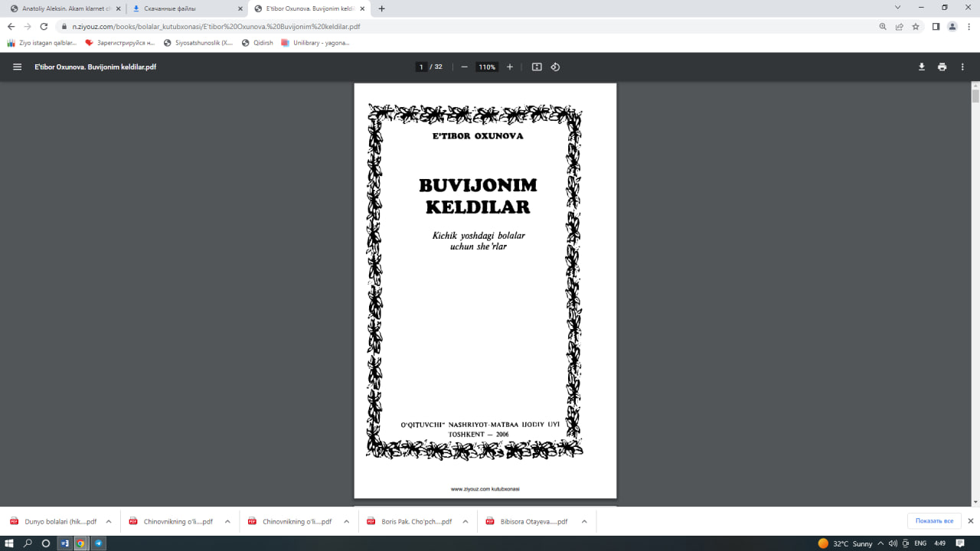980x551 pixels.
Task: Download the PDF file
Action: click(x=921, y=67)
